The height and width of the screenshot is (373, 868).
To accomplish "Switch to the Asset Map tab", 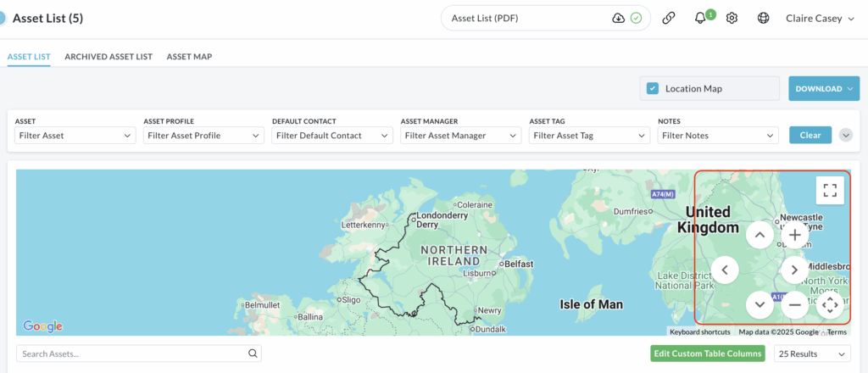I will click(x=189, y=57).
